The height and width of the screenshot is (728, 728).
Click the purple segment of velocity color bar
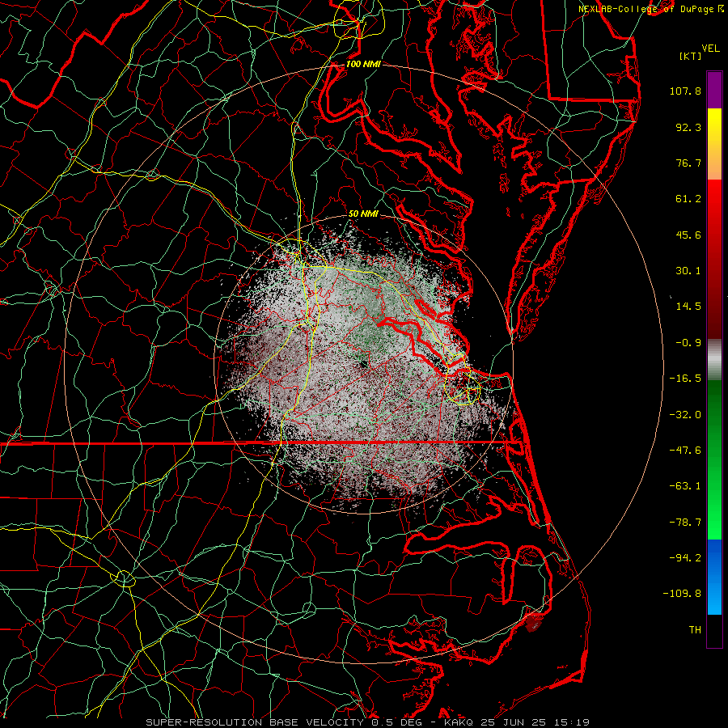[714, 90]
